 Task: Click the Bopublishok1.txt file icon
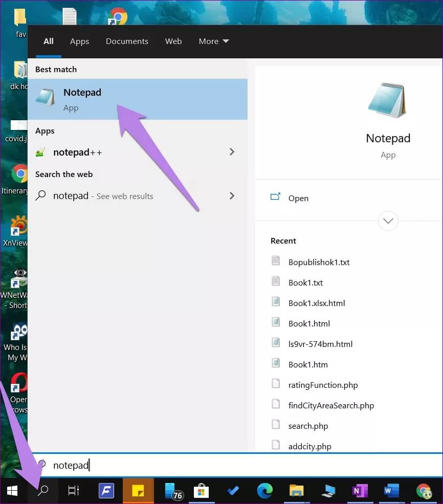(276, 260)
